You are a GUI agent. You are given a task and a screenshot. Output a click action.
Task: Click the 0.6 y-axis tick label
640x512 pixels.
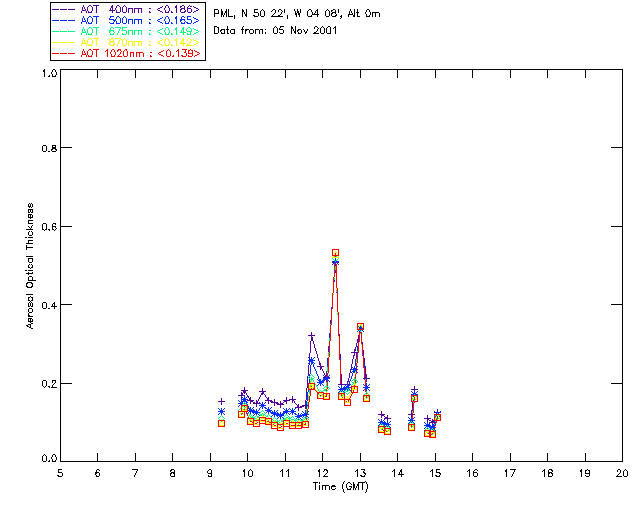[x=49, y=227]
